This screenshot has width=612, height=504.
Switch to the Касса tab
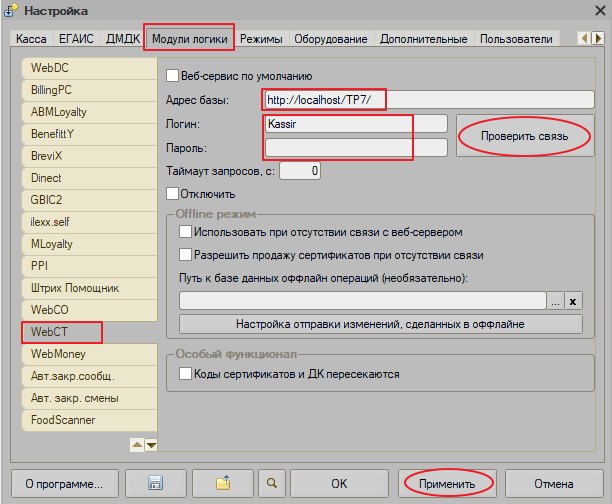tap(31, 39)
